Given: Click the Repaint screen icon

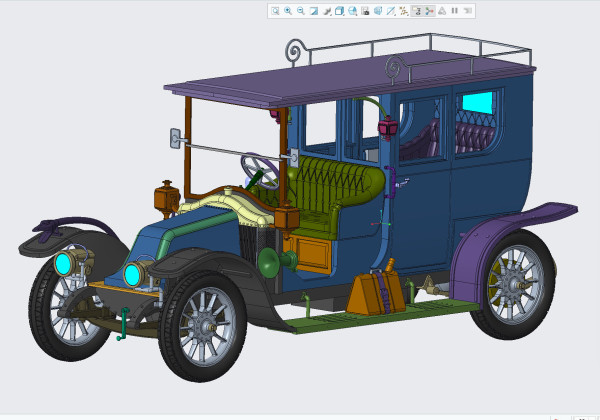Looking at the screenshot, I should point(314,11).
